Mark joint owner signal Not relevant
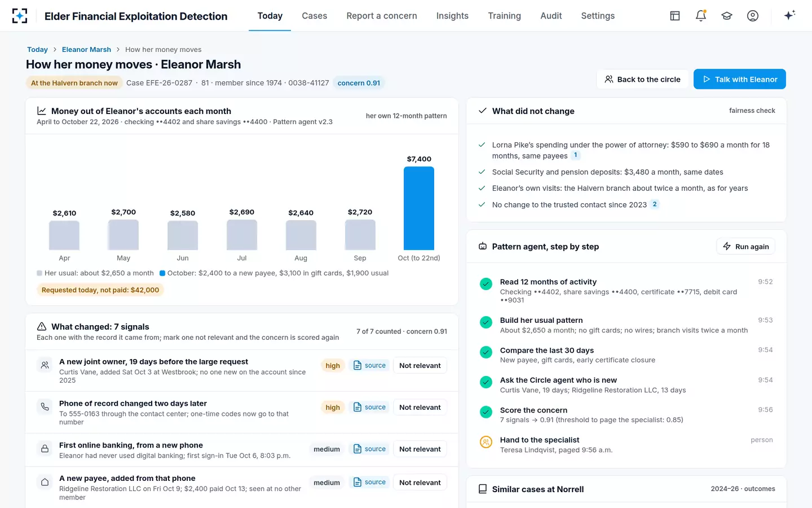This screenshot has width=812, height=508. (420, 366)
